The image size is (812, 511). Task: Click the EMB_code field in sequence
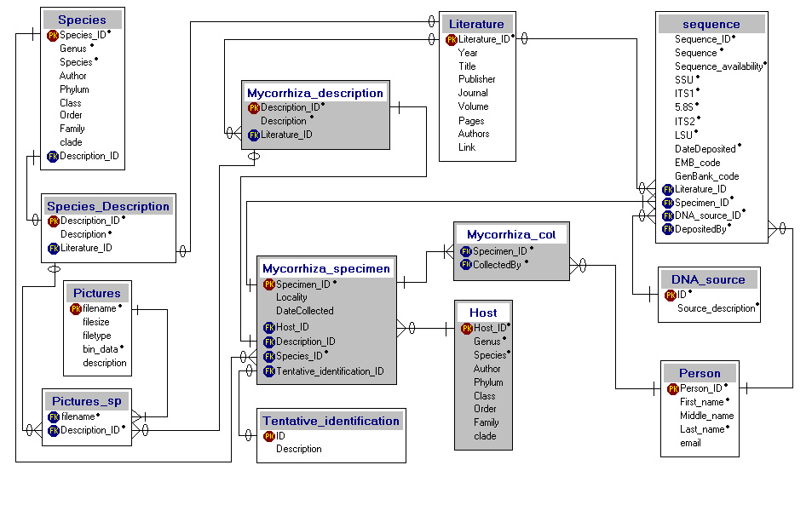point(698,163)
